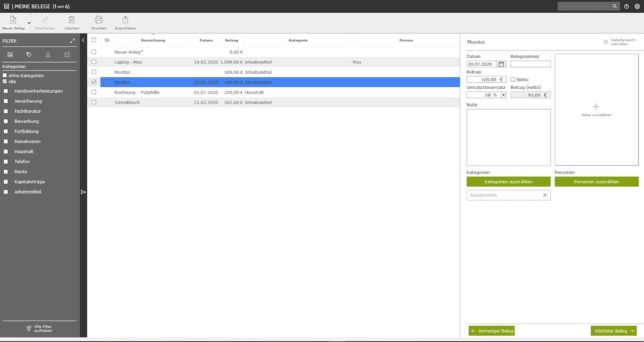Click the search magnifier icon
644x342 pixels.
(x=615, y=6)
